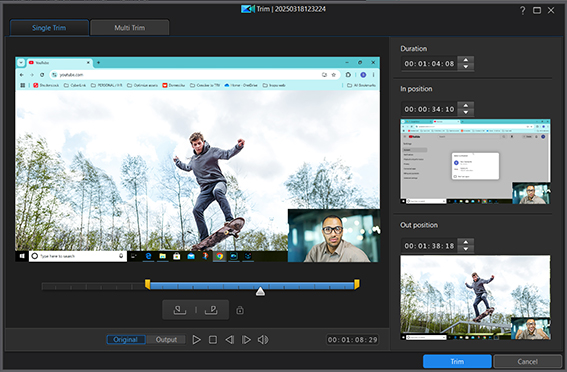Increase Duration with the up arrow
The image size is (567, 372).
[466, 60]
